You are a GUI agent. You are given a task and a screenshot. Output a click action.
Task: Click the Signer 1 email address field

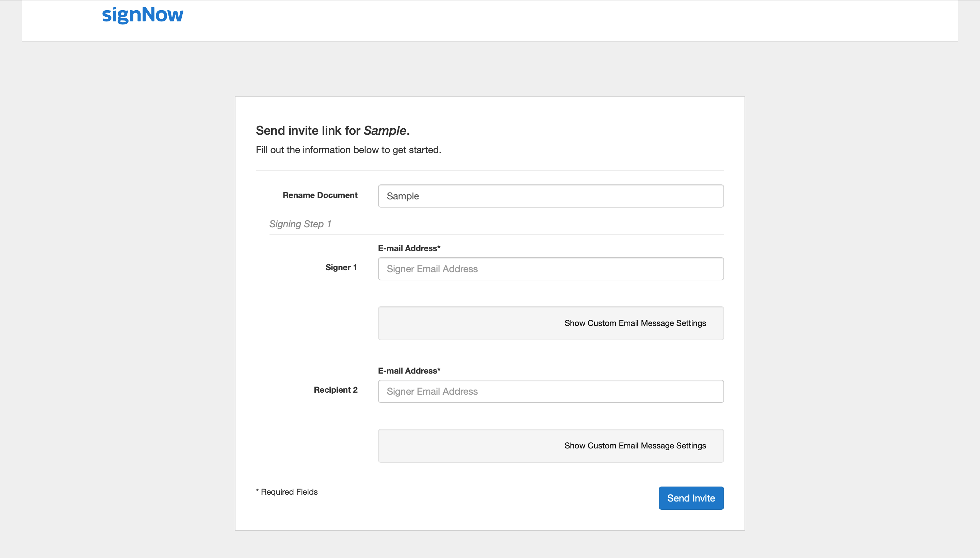pos(550,269)
